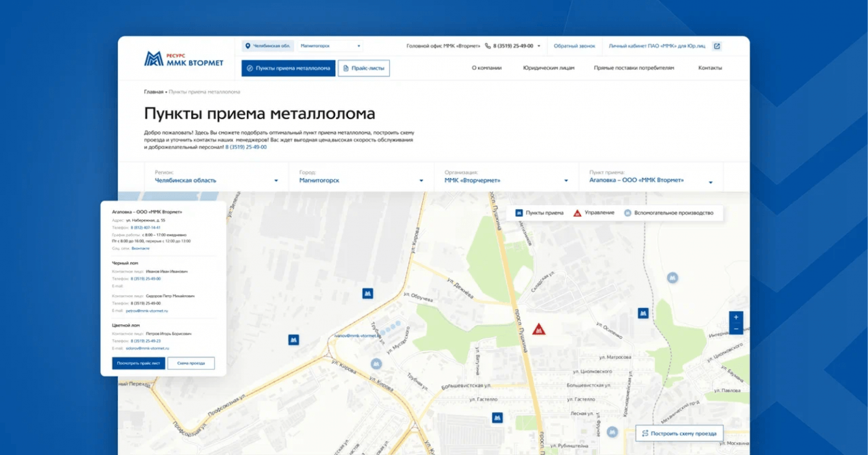The image size is (868, 455).
Task: Click contact name Сидоров Петр Михайлович
Action: pyautogui.click(x=170, y=296)
